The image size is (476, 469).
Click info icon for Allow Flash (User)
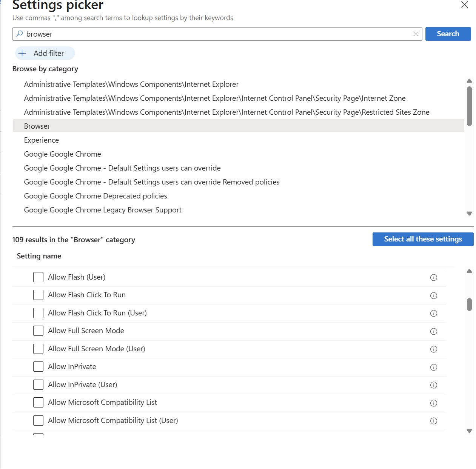click(433, 277)
